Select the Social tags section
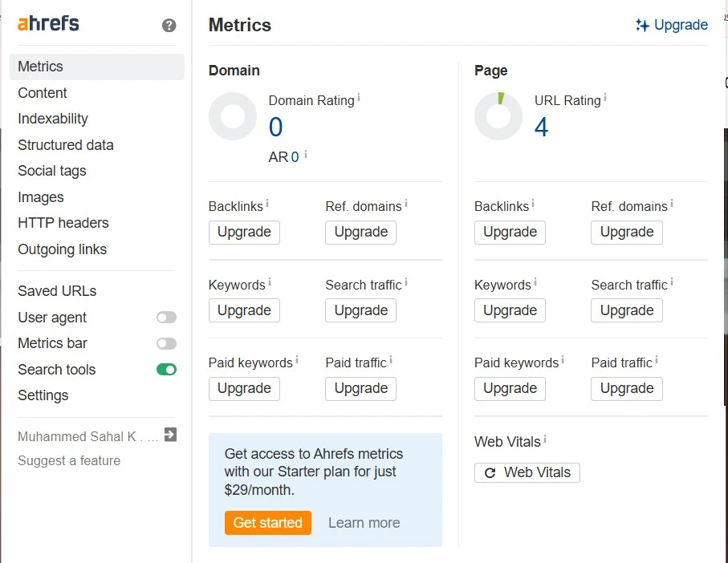728x563 pixels. (x=51, y=171)
